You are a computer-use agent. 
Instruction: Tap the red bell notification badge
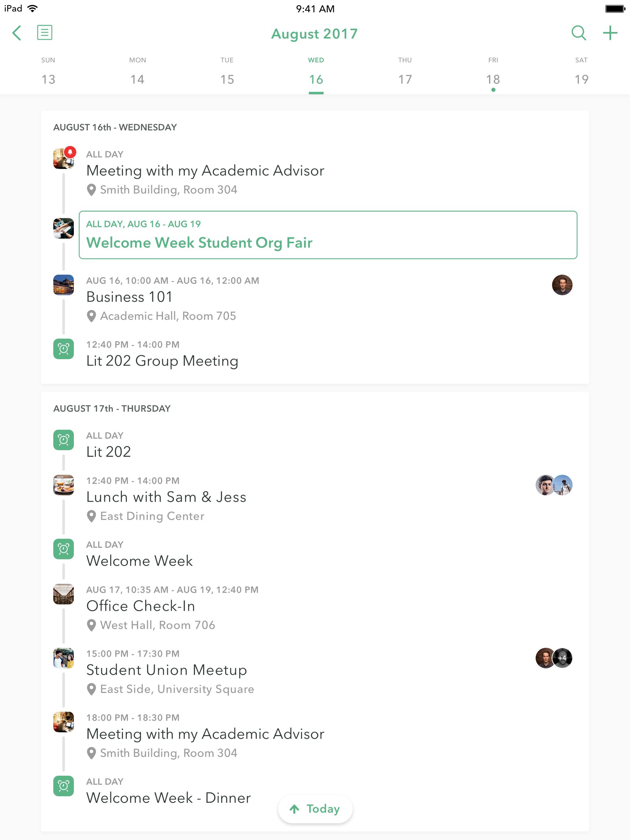tap(70, 152)
